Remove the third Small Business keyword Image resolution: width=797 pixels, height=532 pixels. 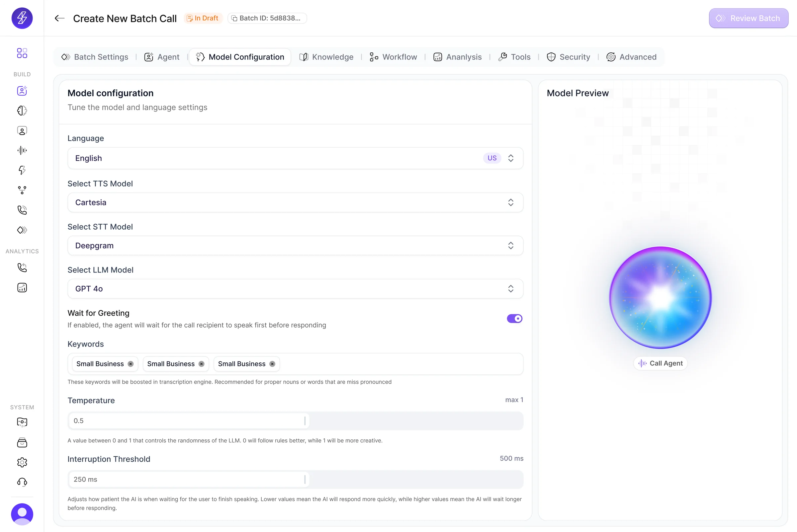pyautogui.click(x=272, y=364)
